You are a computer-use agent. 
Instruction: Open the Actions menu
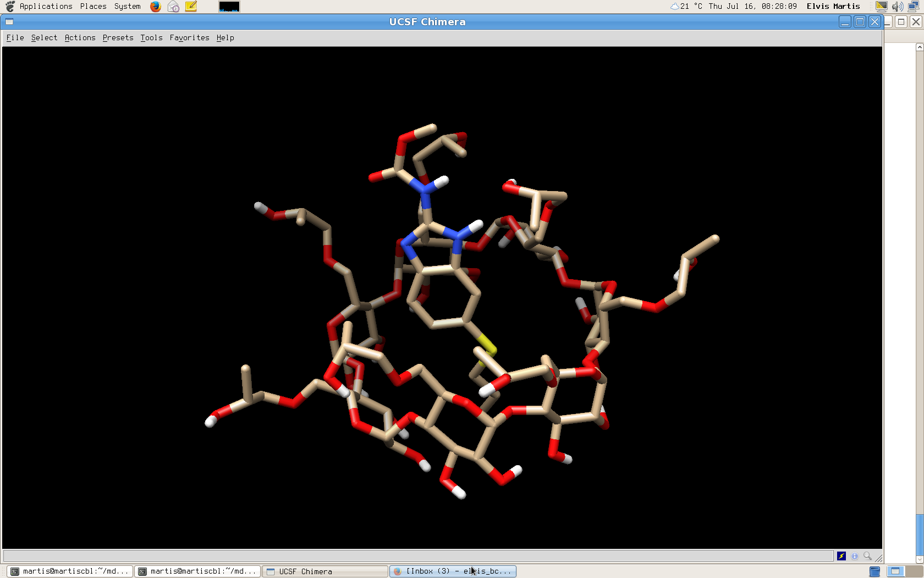coord(80,37)
